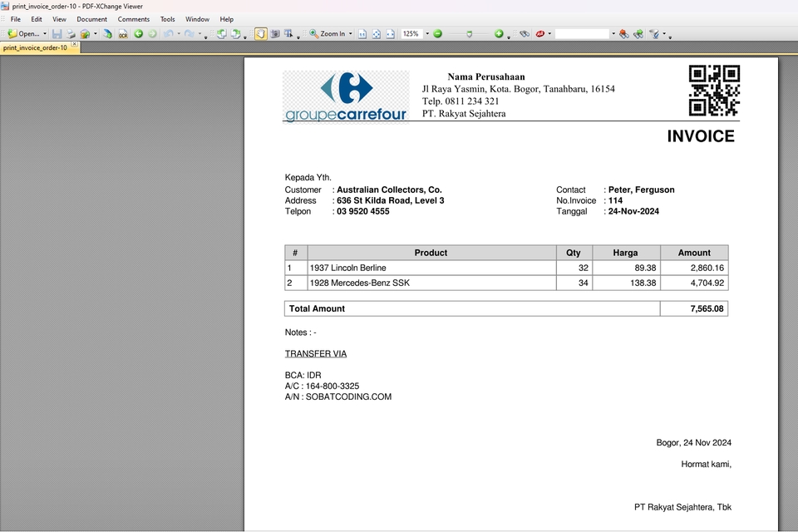Click the zoom slider handle

click(469, 34)
